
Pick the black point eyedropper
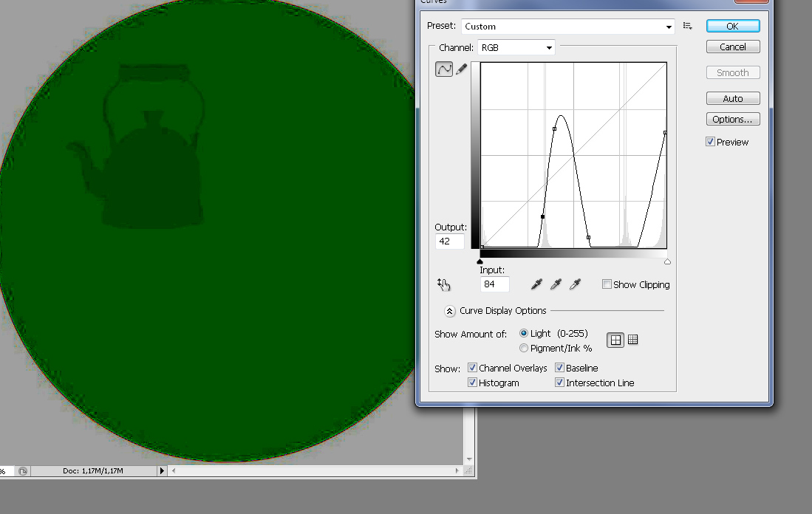click(x=536, y=284)
